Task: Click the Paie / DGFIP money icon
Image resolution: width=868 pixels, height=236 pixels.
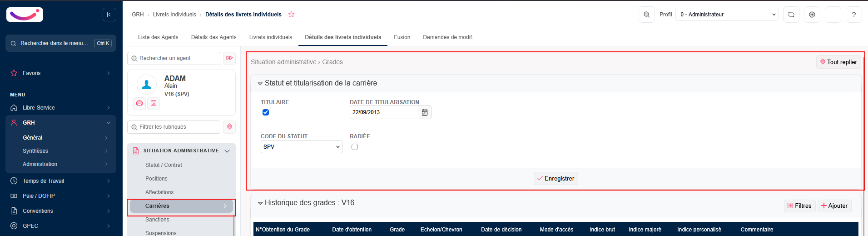Action: [x=14, y=196]
